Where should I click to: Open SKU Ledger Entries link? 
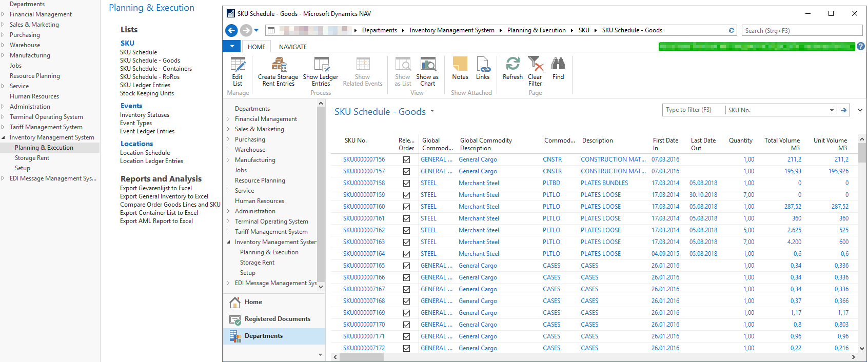coord(145,85)
